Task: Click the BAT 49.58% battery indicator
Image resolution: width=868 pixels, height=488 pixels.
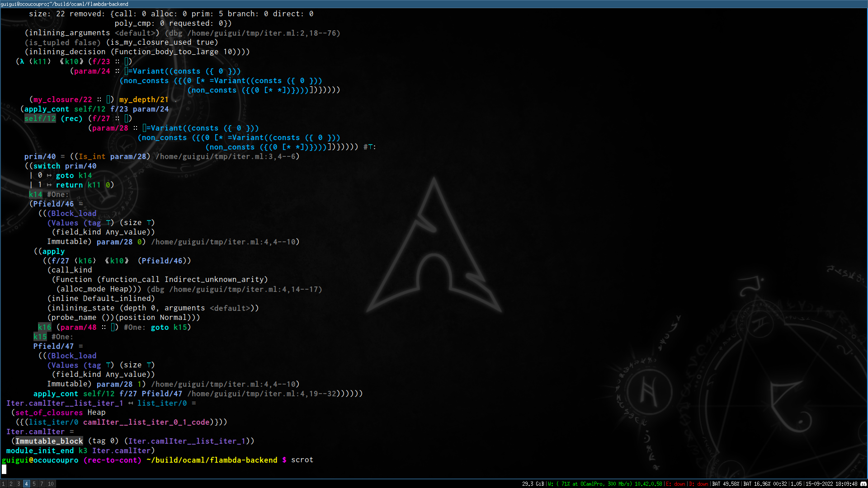Action: (x=726, y=484)
